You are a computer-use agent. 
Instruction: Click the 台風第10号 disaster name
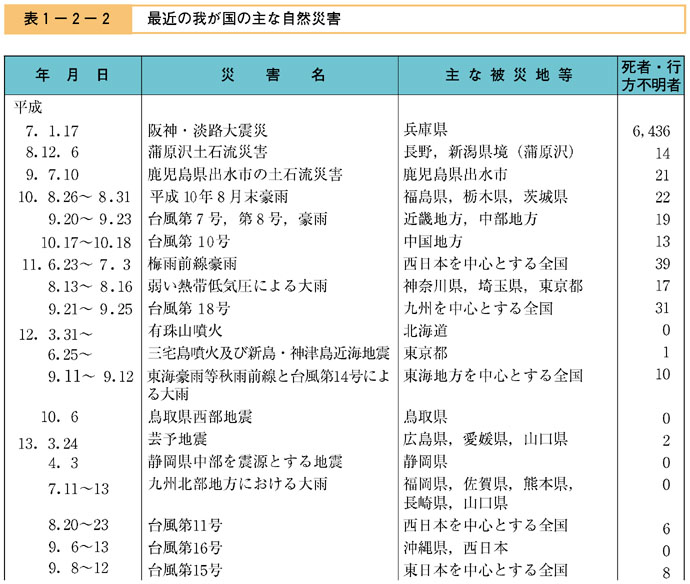tap(189, 241)
